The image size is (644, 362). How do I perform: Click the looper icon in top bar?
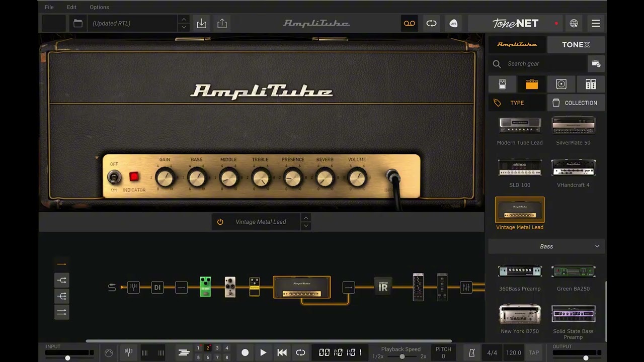pos(431,23)
